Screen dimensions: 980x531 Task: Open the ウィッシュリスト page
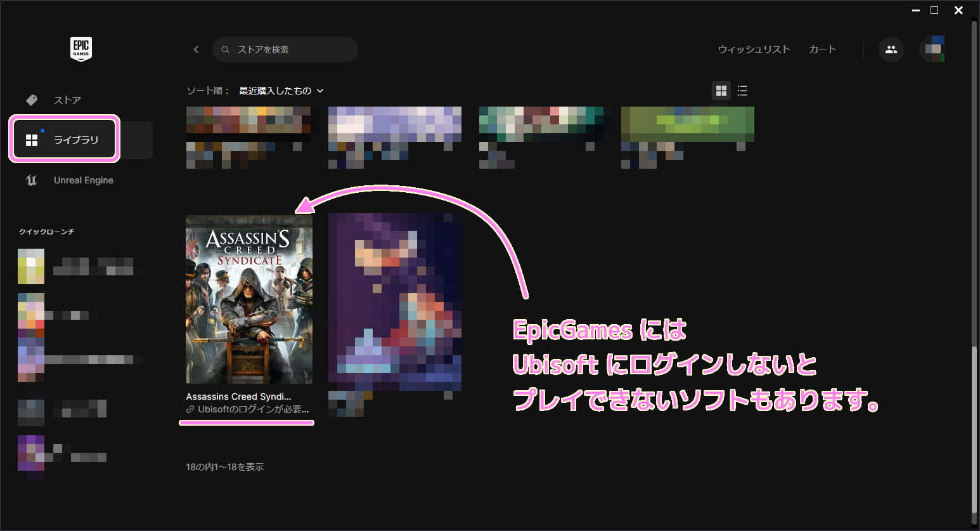[x=754, y=49]
